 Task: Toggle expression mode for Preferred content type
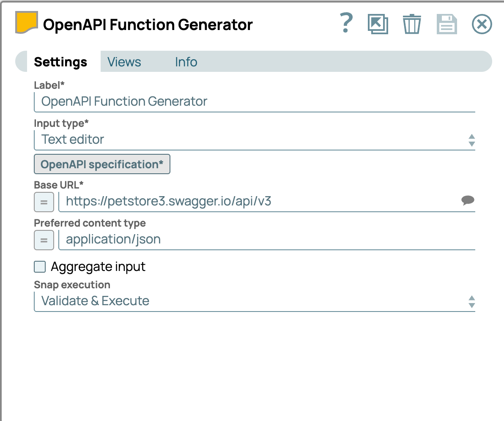[x=44, y=240]
